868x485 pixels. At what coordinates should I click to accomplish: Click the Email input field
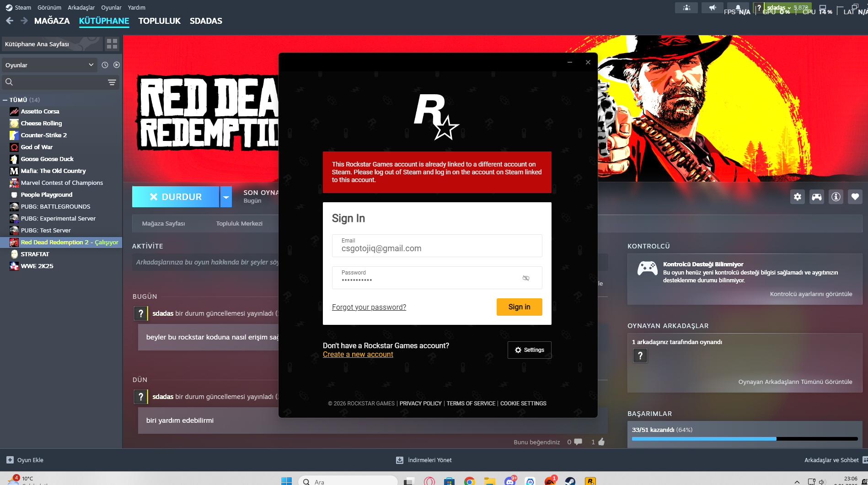point(437,246)
